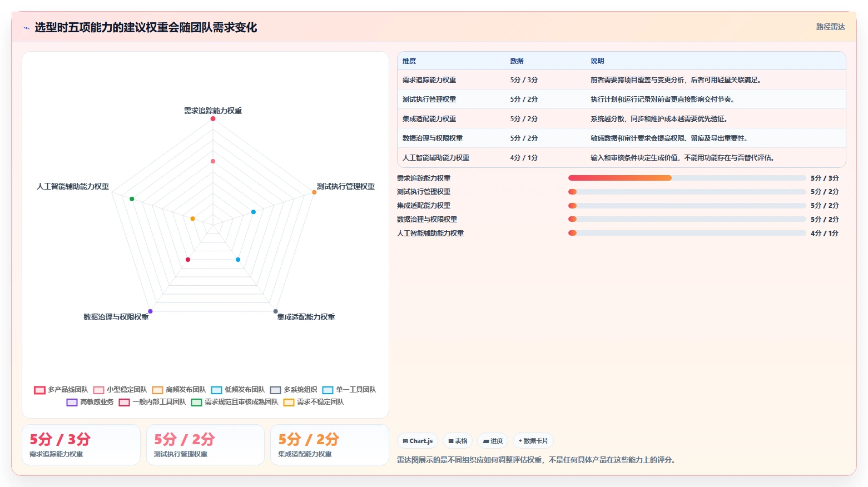868x487 pixels.
Task: Click the Chart.js tag
Action: tap(418, 441)
